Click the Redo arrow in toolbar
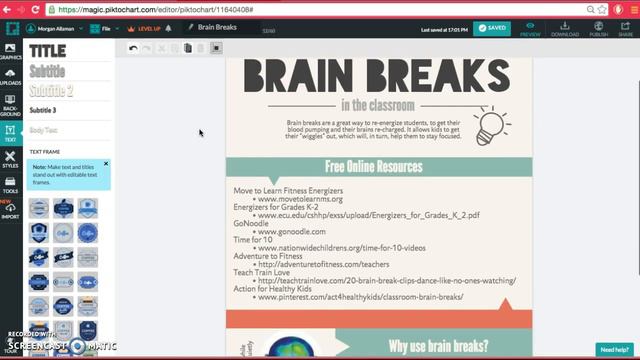The height and width of the screenshot is (360, 640). (147, 48)
